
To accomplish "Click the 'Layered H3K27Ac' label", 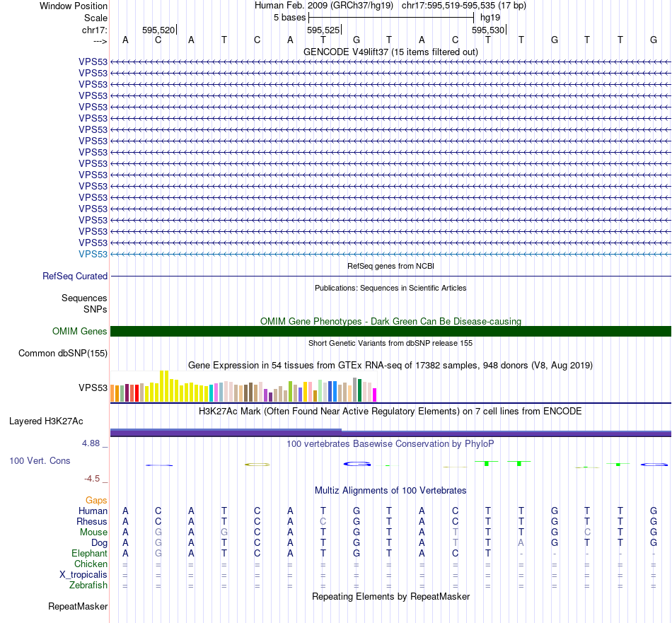I will pyautogui.click(x=46, y=421).
